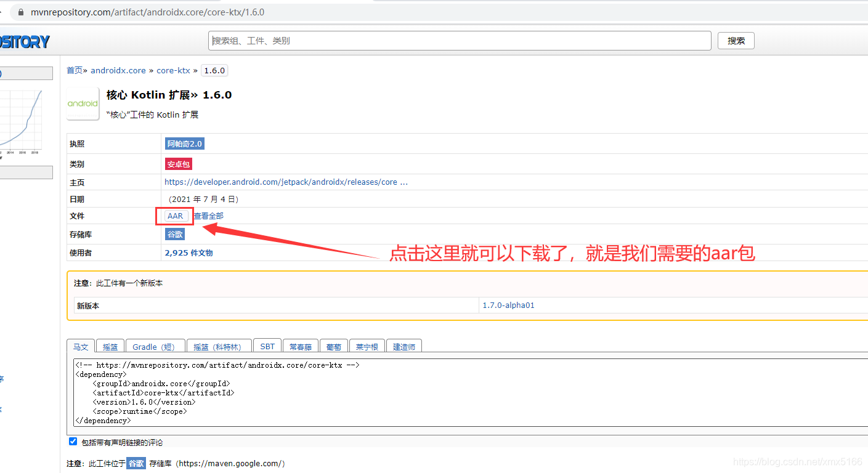Image resolution: width=868 pixels, height=473 pixels.
Task: Click the 谷歌 repository badge in table
Action: point(175,234)
